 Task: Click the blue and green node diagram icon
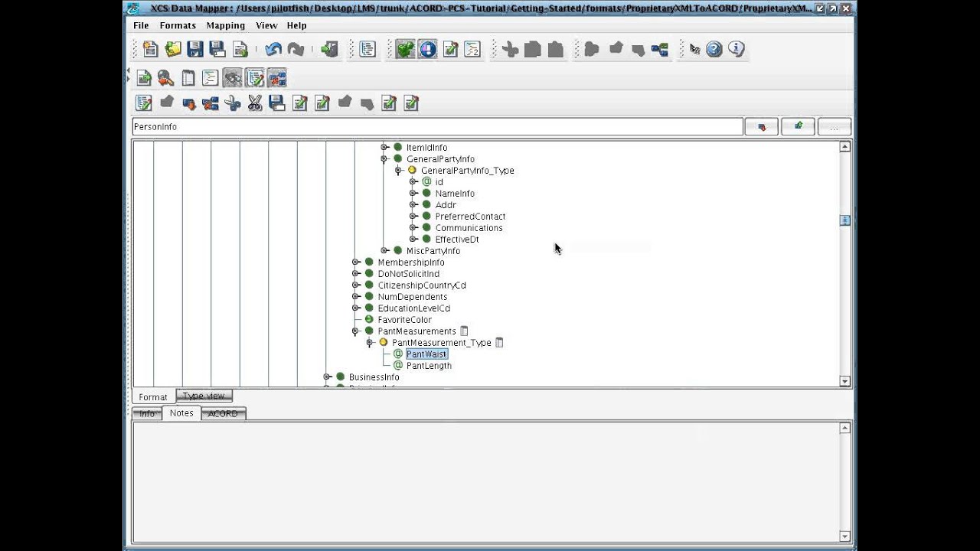click(x=660, y=49)
